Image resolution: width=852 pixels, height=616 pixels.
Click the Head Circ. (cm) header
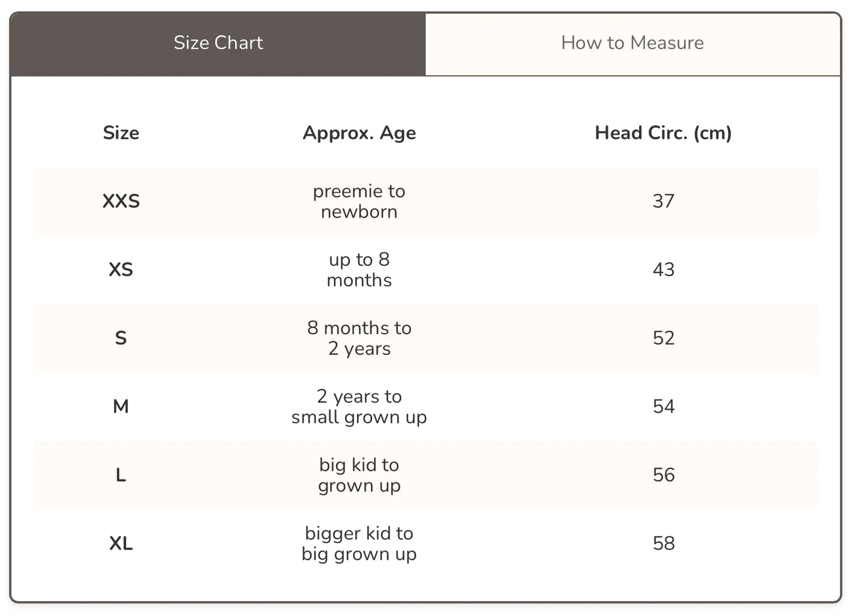[663, 133]
